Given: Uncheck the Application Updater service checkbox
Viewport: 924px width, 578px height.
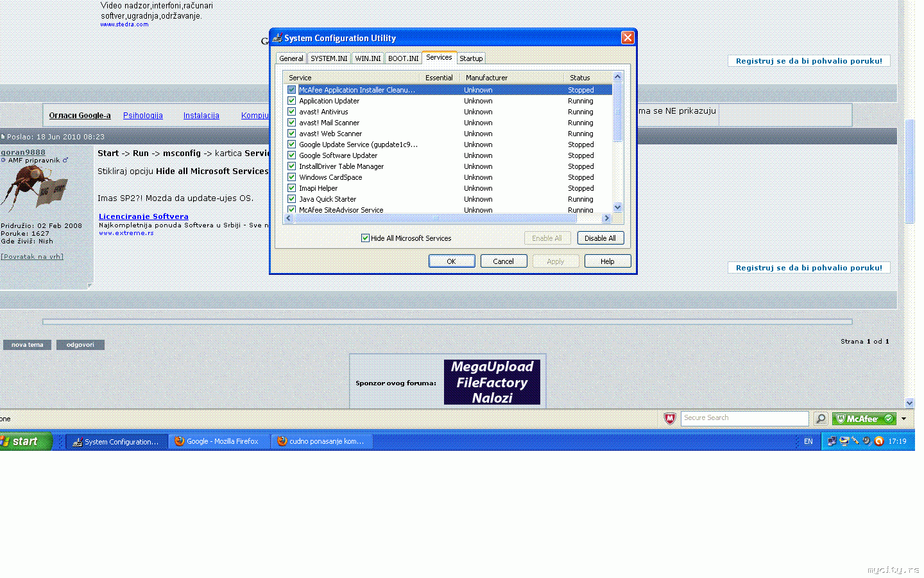Looking at the screenshot, I should tap(292, 101).
